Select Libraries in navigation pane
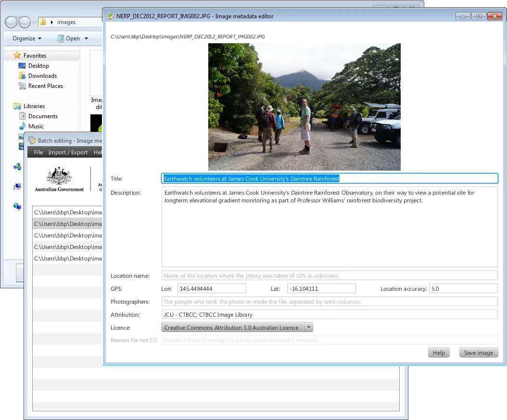The height and width of the screenshot is (420, 507). coord(34,106)
